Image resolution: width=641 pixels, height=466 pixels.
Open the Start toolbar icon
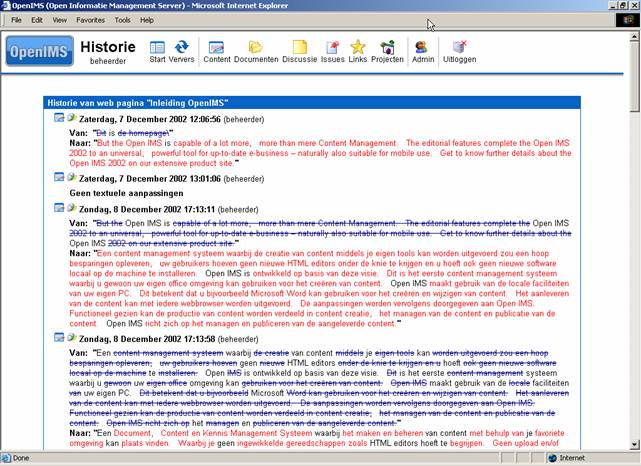tap(157, 47)
